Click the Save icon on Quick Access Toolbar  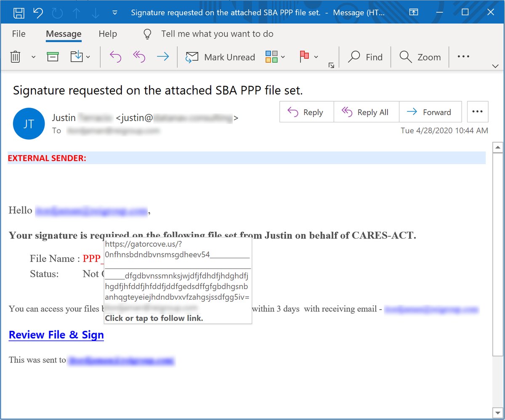[x=19, y=12]
